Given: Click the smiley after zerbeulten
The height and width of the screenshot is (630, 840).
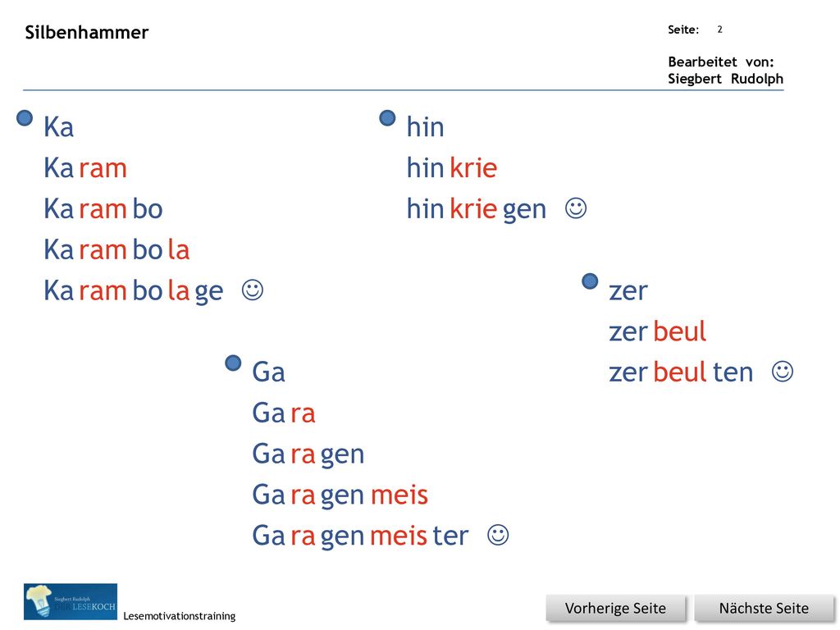Looking at the screenshot, I should (x=782, y=372).
